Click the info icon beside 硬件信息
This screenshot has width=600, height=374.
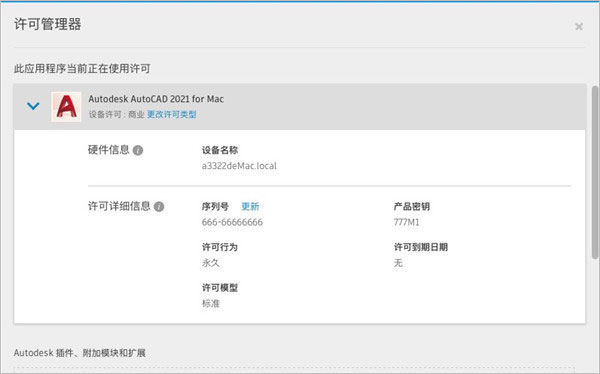point(138,150)
